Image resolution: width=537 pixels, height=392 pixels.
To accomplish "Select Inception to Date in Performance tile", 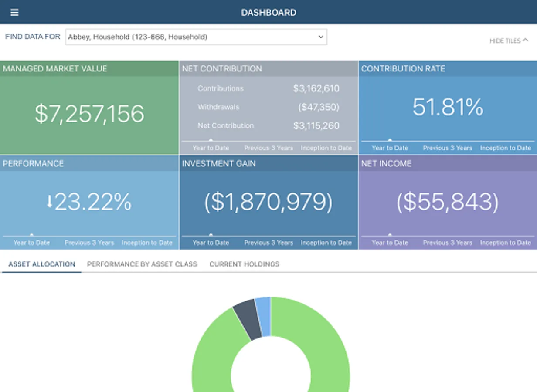I will coord(147,243).
